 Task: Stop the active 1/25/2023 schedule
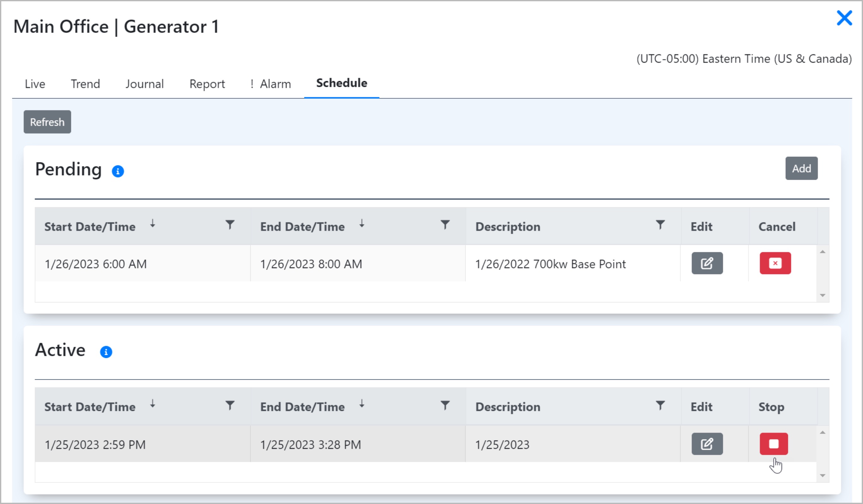(x=774, y=444)
